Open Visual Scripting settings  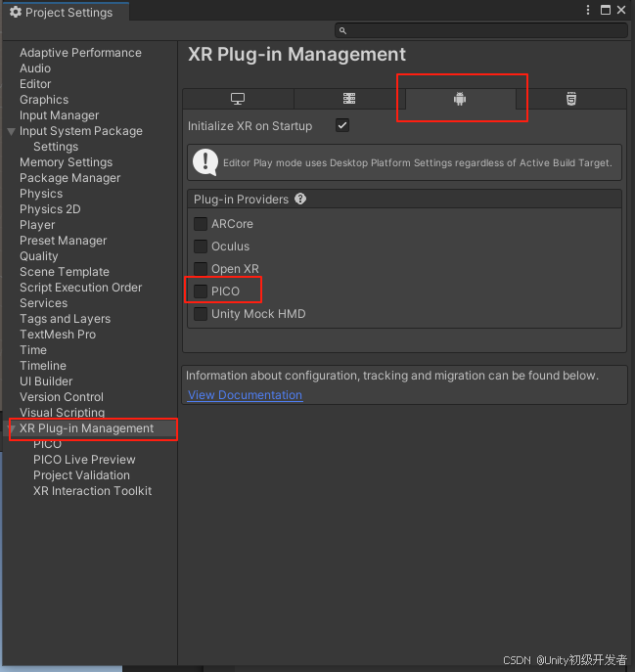pos(63,412)
